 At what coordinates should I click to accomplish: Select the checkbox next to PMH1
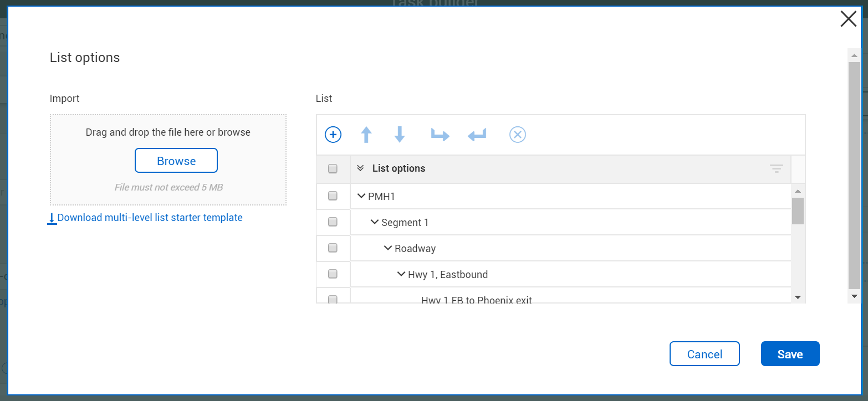[x=333, y=196]
